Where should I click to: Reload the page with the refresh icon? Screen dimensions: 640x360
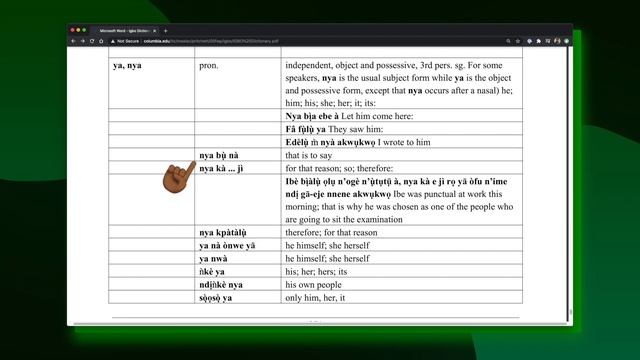click(x=92, y=41)
